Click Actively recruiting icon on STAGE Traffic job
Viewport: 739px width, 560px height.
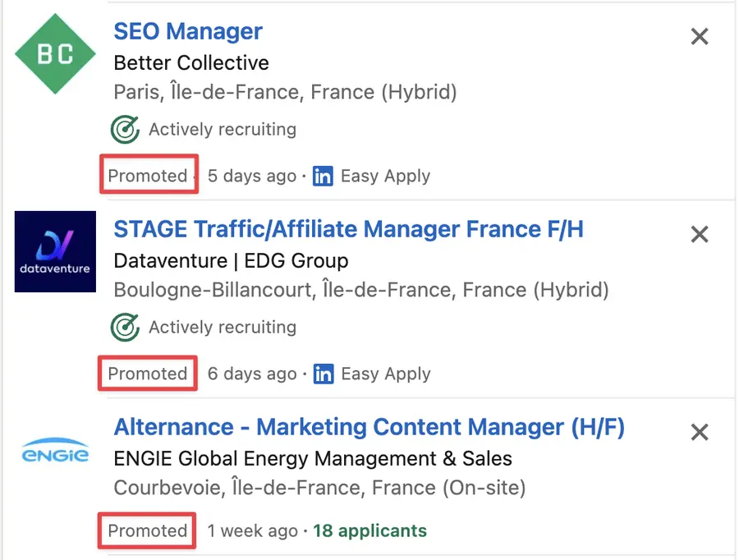tap(124, 327)
